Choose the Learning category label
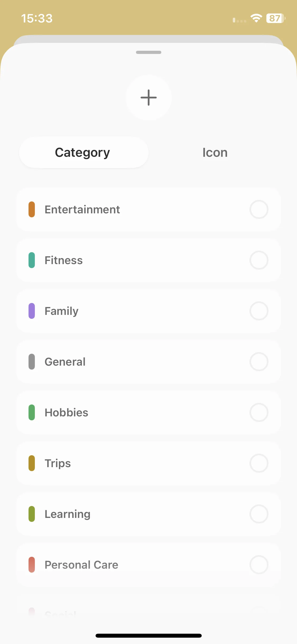This screenshot has width=297, height=644. tap(68, 514)
